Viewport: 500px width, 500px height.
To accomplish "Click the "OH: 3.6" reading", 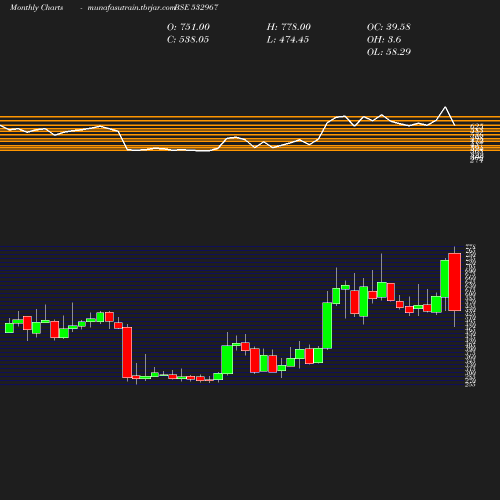I will (384, 40).
